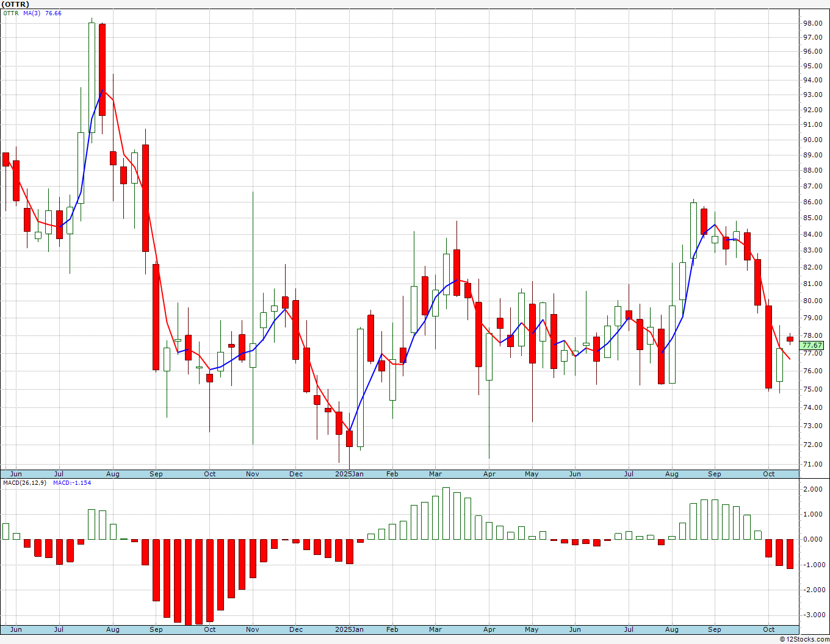The height and width of the screenshot is (644, 830).
Task: Select Feb on the price chart time axis
Action: (x=392, y=474)
